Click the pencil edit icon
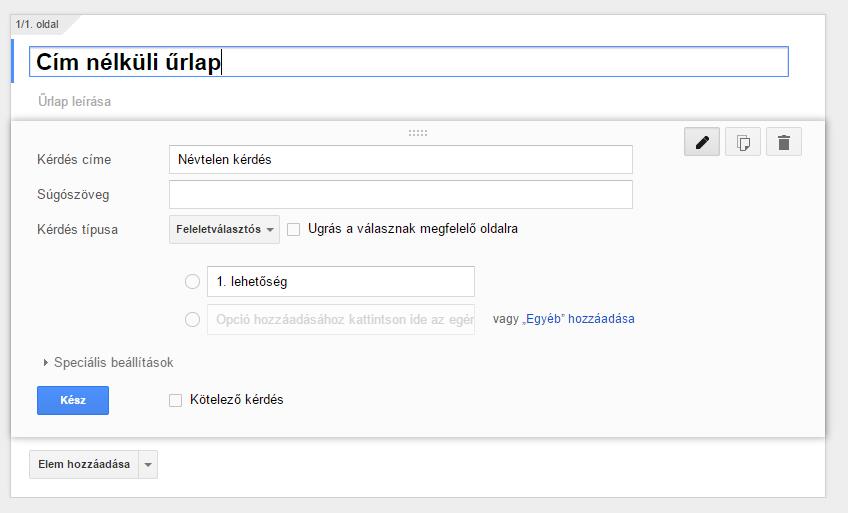The image size is (848, 513). click(x=701, y=142)
